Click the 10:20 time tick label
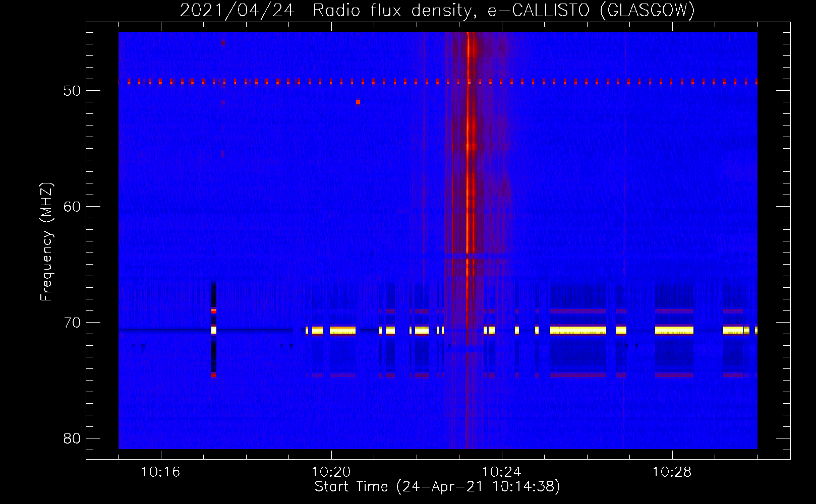This screenshot has width=816, height=504. 331,472
